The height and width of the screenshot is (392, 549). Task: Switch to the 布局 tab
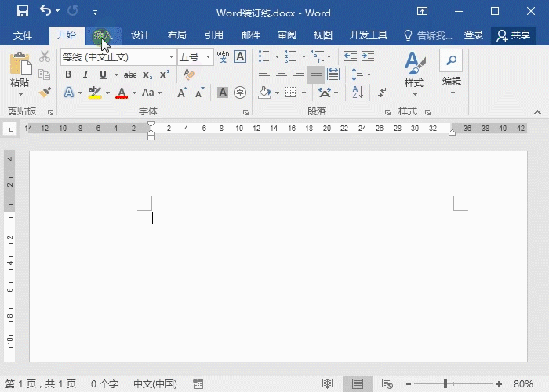pos(176,35)
